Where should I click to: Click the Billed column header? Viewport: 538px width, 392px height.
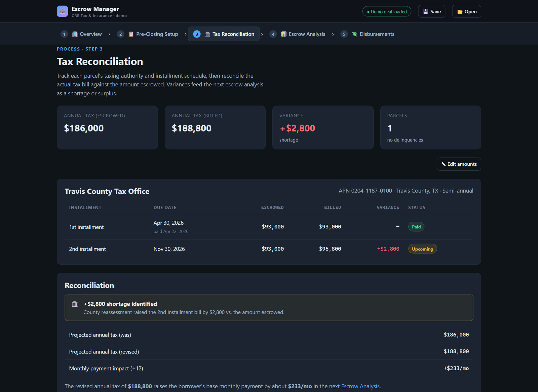pos(333,208)
